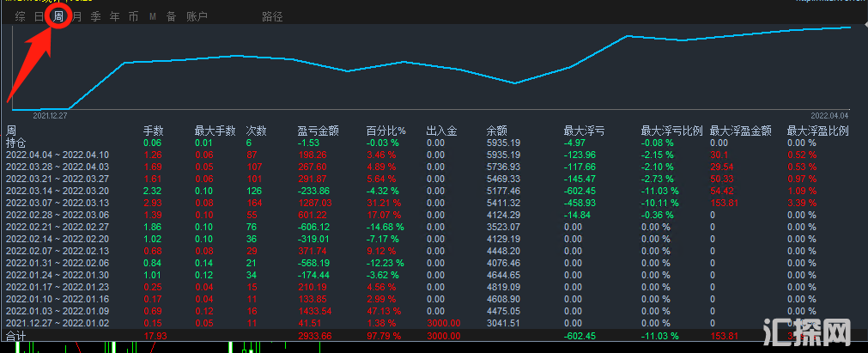Click the 最大手数 column header
The height and width of the screenshot is (353, 868).
pyautogui.click(x=215, y=131)
